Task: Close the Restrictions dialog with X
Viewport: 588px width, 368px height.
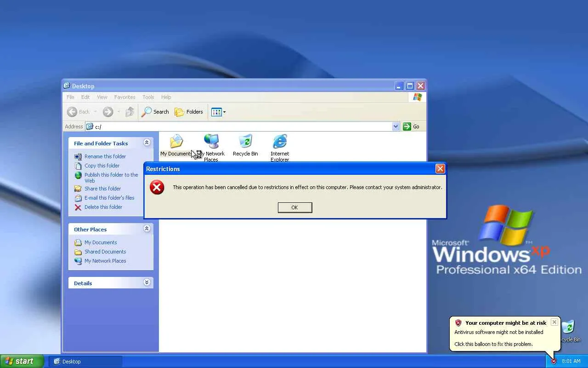Action: [x=440, y=169]
